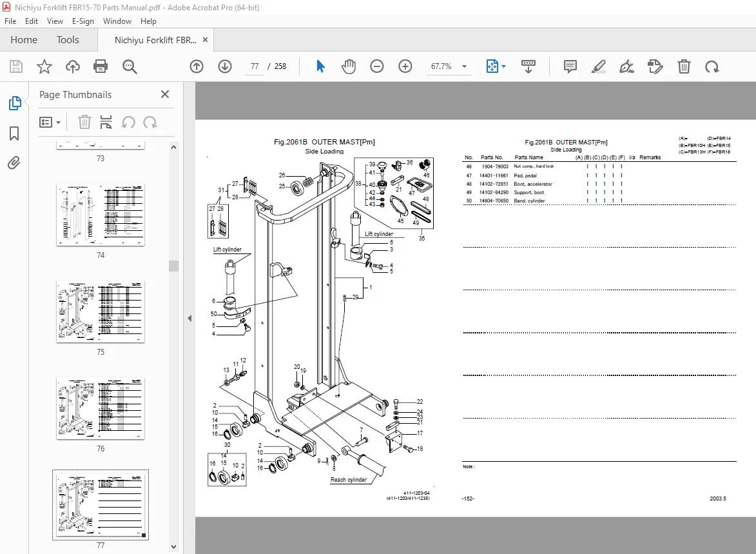The height and width of the screenshot is (554, 756).
Task: Zoom out with the minus button
Action: 376,66
